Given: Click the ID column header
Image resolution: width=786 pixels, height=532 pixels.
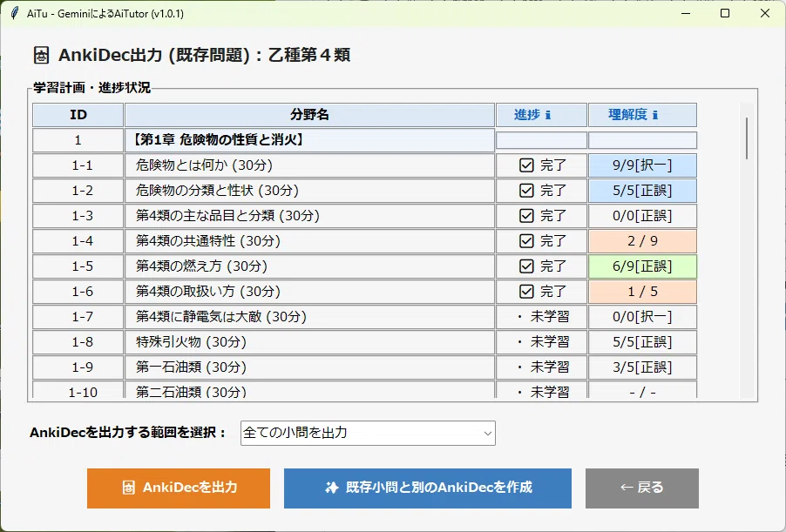Looking at the screenshot, I should coord(78,115).
